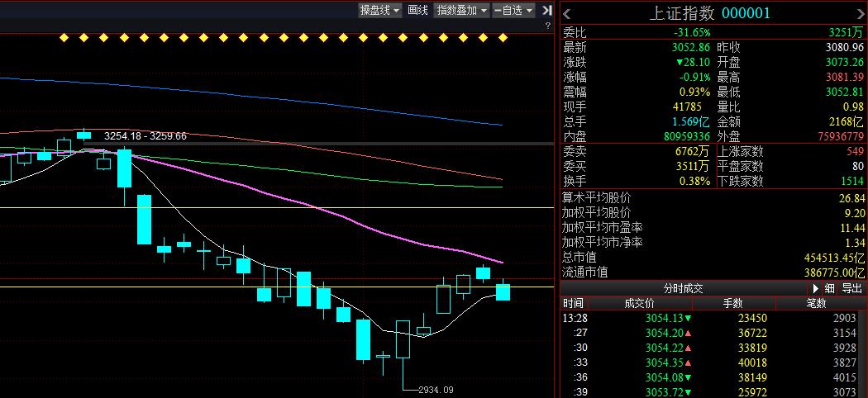
Task: Click the collapse-panel arrow icon beside 自选
Action: [x=546, y=10]
